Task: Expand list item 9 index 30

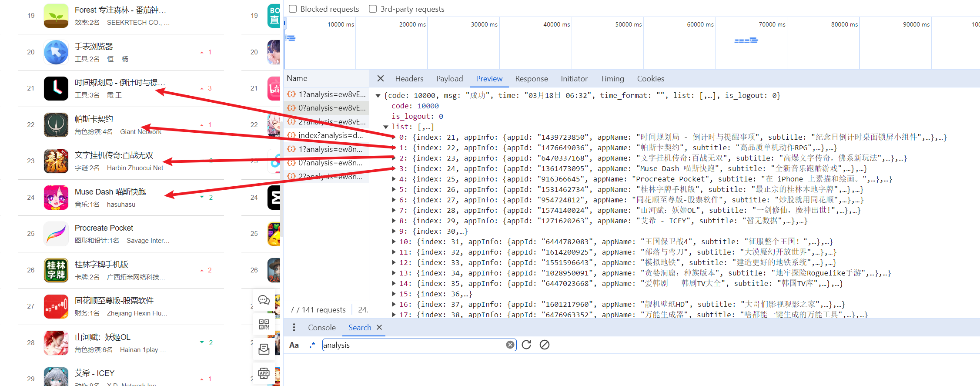Action: (394, 231)
